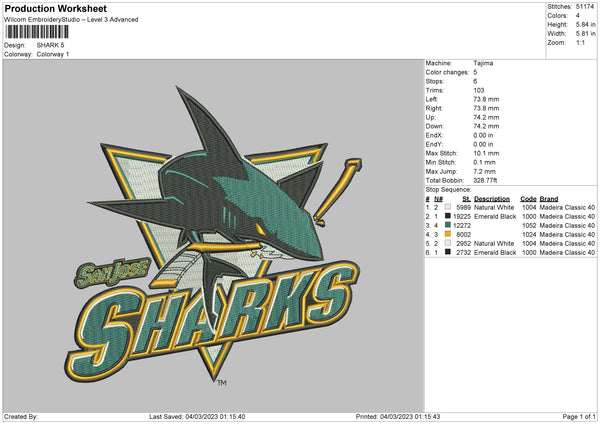Click the Description column header
The width and height of the screenshot is (600, 424).
coord(504,200)
